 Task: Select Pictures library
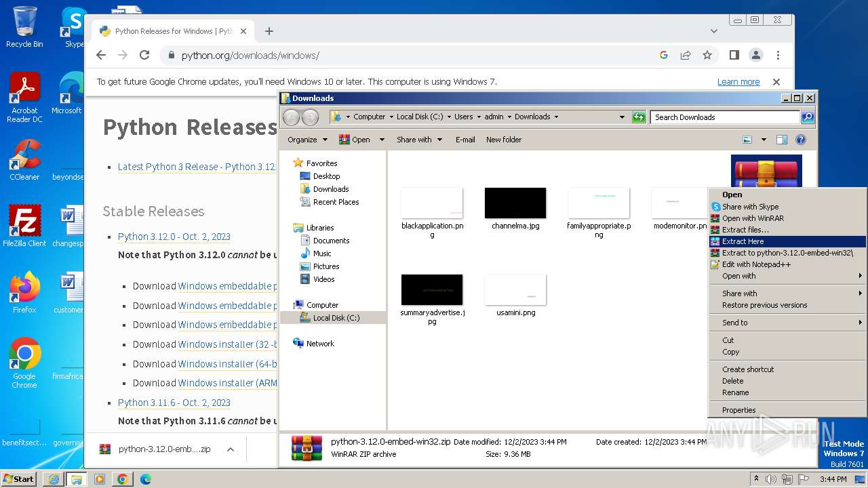pyautogui.click(x=320, y=266)
